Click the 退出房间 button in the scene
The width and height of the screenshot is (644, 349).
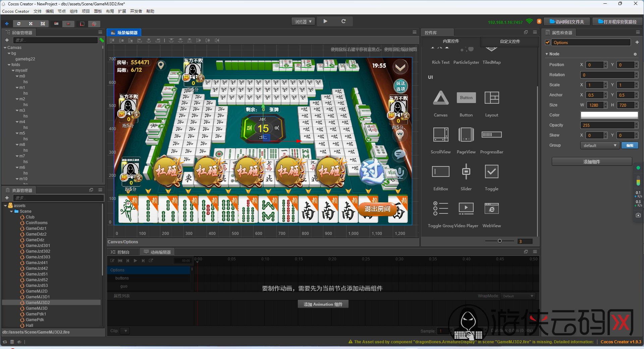(377, 209)
